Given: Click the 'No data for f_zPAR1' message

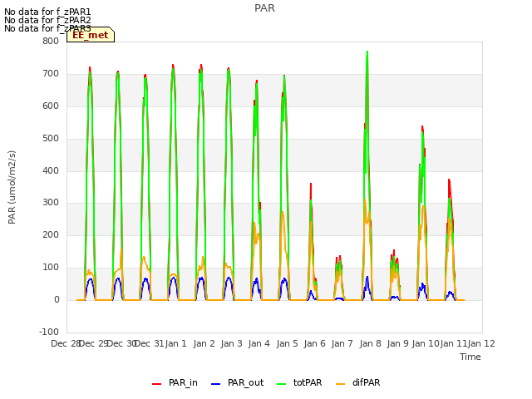Looking at the screenshot, I should coord(47,12).
